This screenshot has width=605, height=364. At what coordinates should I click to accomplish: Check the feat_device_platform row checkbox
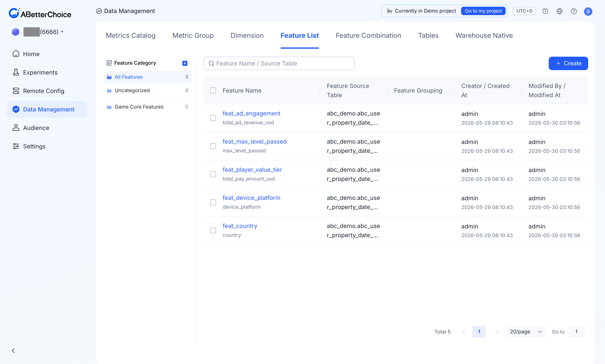coord(213,202)
